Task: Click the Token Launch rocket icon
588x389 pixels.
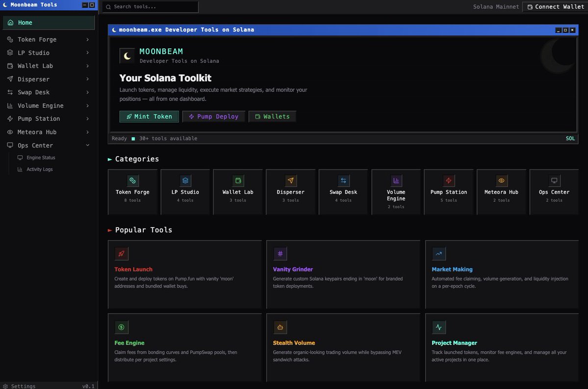Action: pos(121,253)
